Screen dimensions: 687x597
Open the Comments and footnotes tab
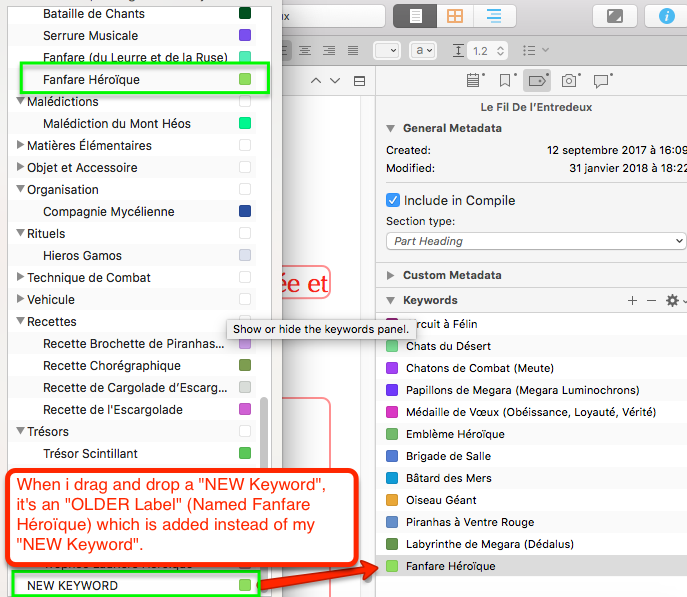tap(601, 80)
